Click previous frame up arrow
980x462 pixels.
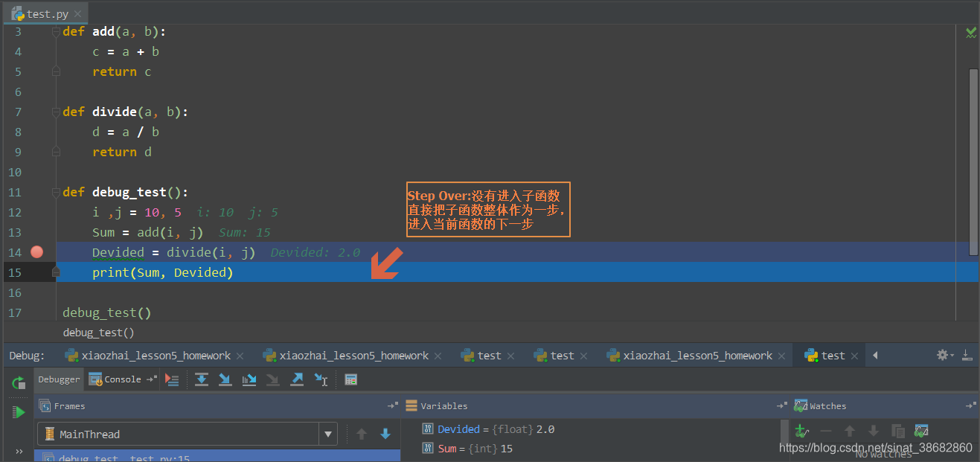click(362, 434)
